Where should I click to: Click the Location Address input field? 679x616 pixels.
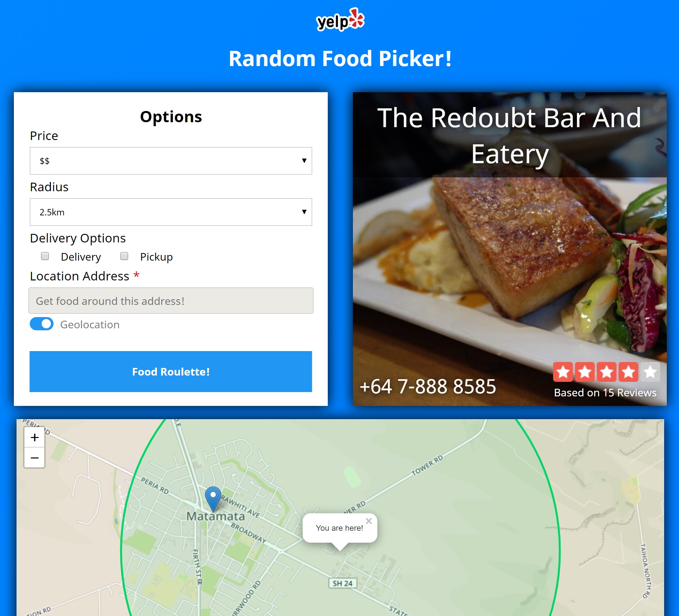point(171,301)
